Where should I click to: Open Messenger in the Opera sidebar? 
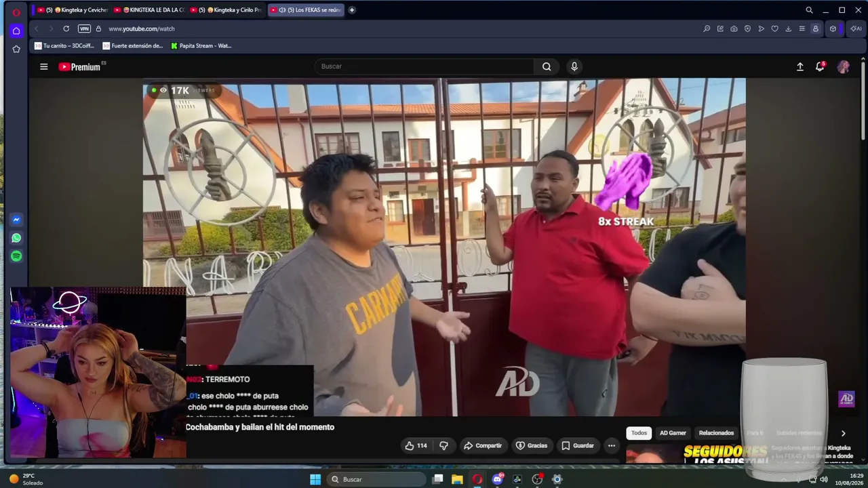[16, 220]
